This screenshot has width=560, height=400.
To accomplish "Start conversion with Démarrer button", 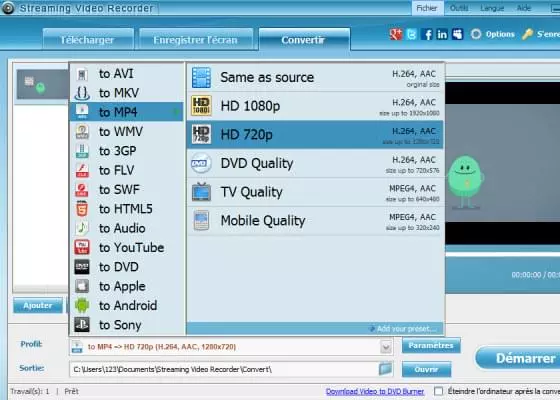I will 518,358.
